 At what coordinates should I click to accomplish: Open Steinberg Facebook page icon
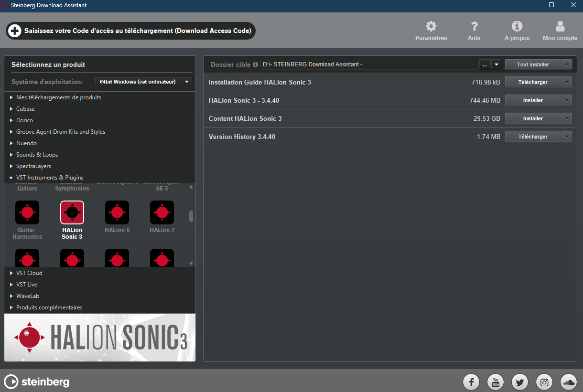tap(471, 382)
